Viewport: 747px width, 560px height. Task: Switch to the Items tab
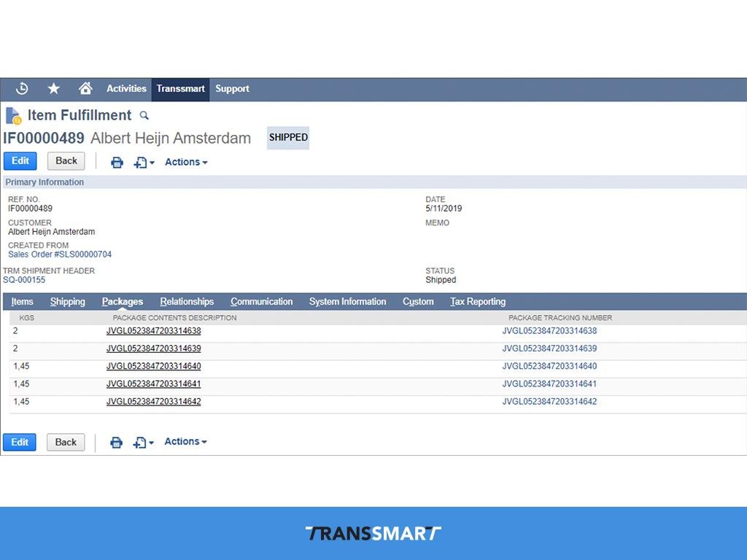22,301
